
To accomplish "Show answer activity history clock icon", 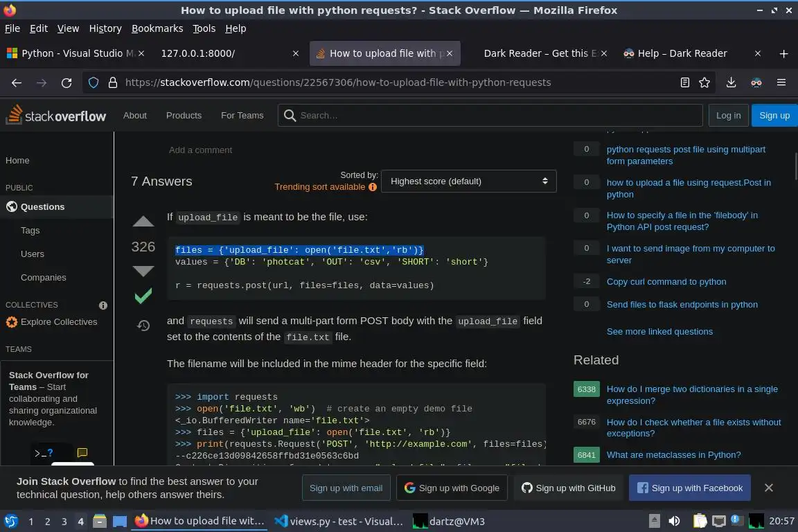I will (x=143, y=326).
